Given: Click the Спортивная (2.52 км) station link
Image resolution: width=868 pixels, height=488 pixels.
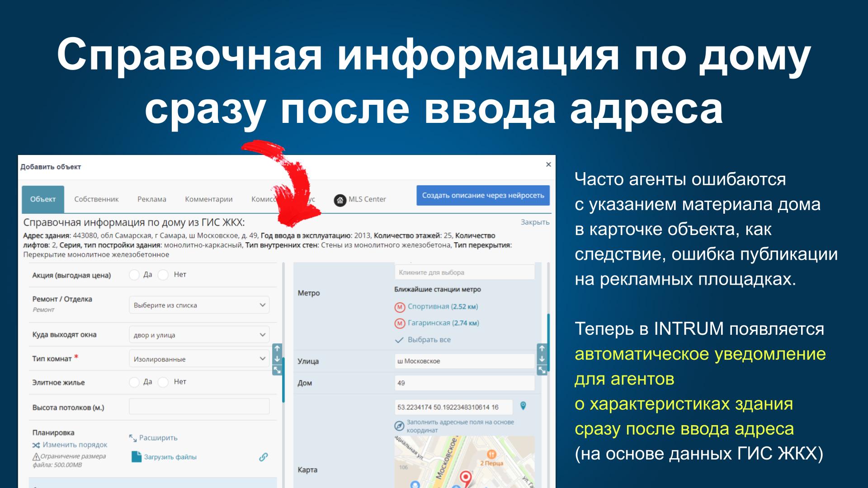Looking at the screenshot, I should point(443,307).
